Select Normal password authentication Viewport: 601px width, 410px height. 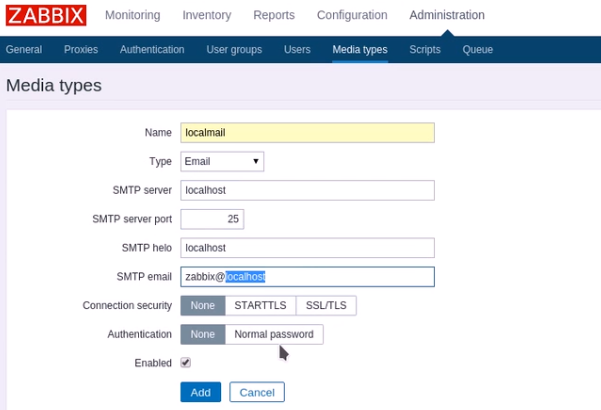274,334
